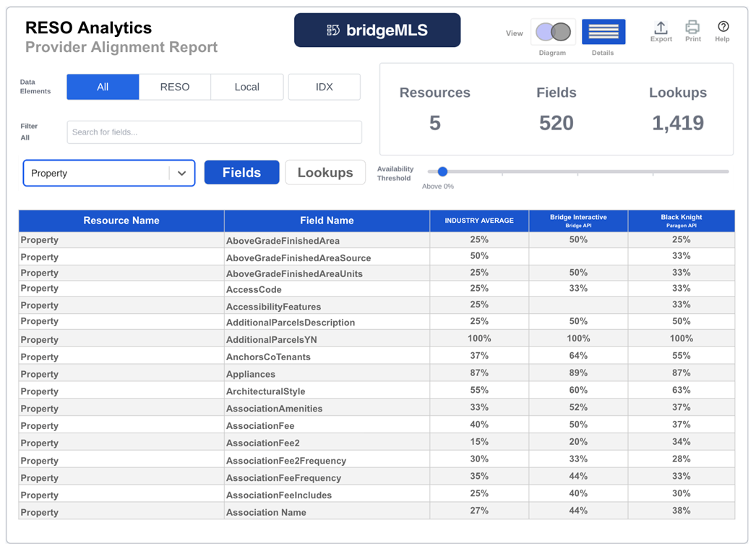Select the AssociationFeeIncludes field
The image size is (756, 549).
[x=279, y=495]
